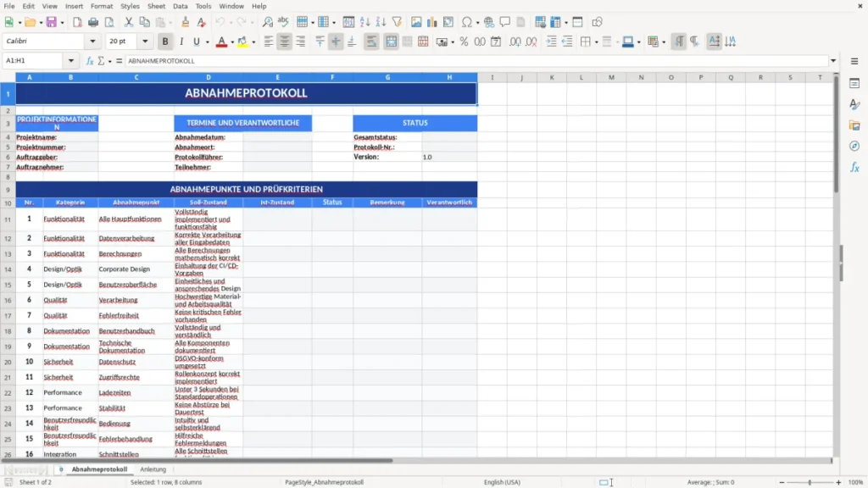Open the font size dropdown
Screen dimensions: 868x488
(145, 42)
